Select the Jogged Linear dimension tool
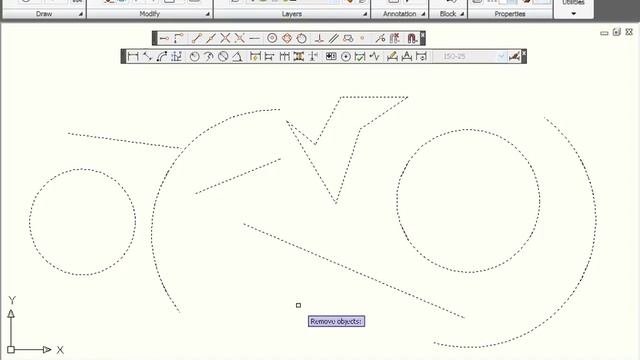Viewport: 640px width, 360px height. point(374,56)
